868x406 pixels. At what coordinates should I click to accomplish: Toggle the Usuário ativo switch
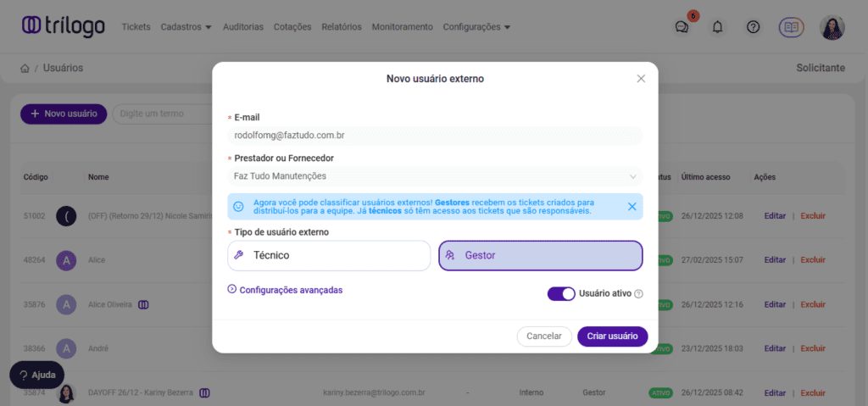[560, 293]
